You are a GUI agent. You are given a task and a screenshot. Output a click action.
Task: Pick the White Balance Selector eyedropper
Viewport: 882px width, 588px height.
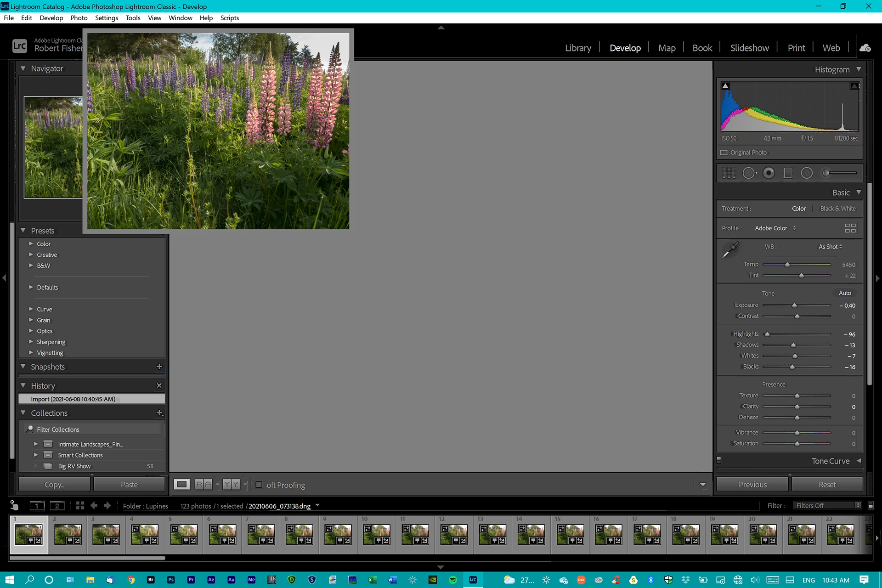tap(730, 250)
